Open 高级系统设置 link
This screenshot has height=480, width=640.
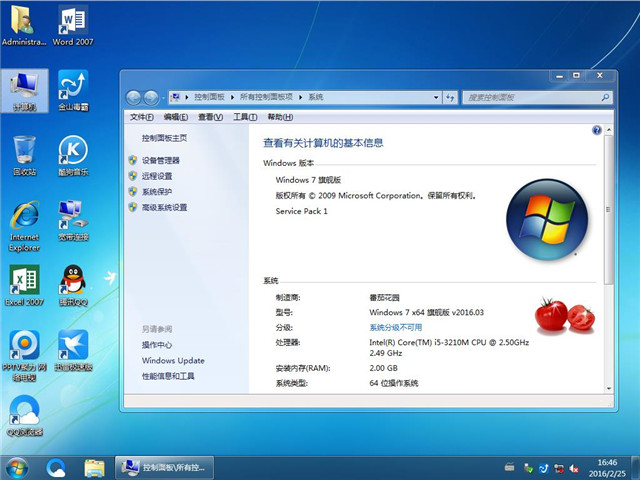point(164,207)
